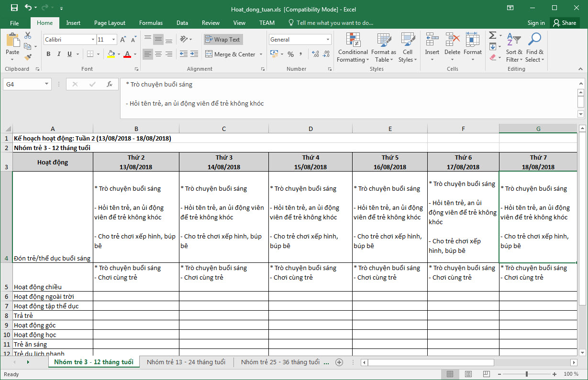Click the Share button

[564, 23]
